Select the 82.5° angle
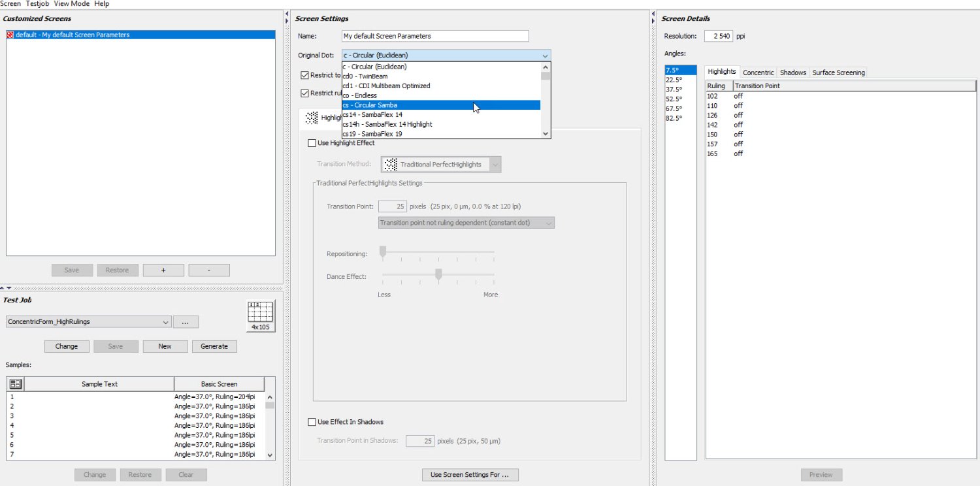Image resolution: width=980 pixels, height=486 pixels. coord(681,118)
